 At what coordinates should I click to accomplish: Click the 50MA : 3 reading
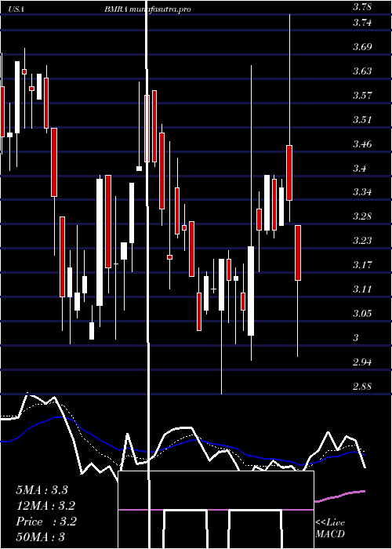(41, 537)
